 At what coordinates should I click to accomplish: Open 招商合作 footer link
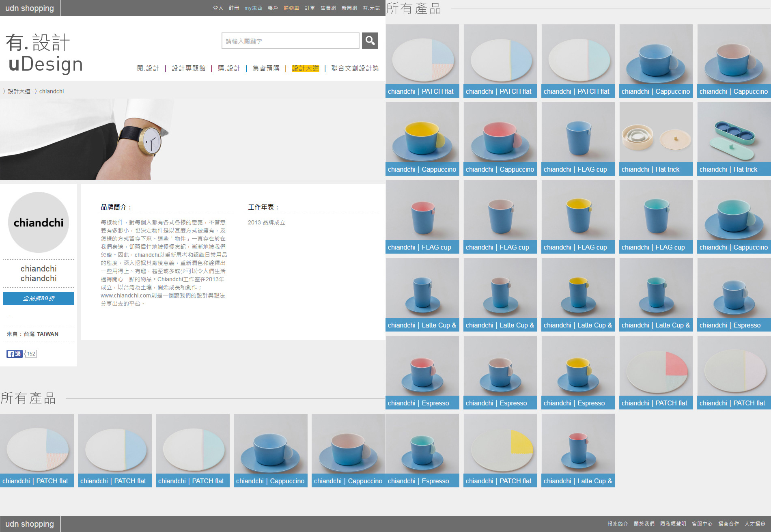728,524
